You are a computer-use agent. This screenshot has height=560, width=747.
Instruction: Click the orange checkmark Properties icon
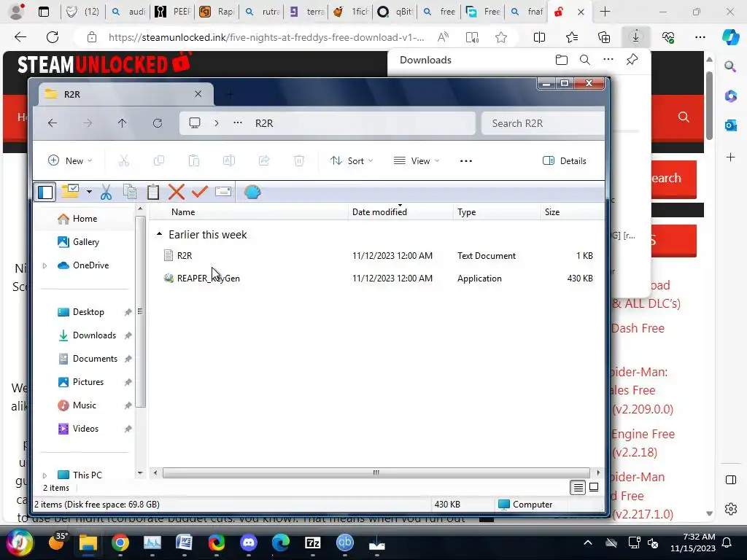click(x=200, y=192)
